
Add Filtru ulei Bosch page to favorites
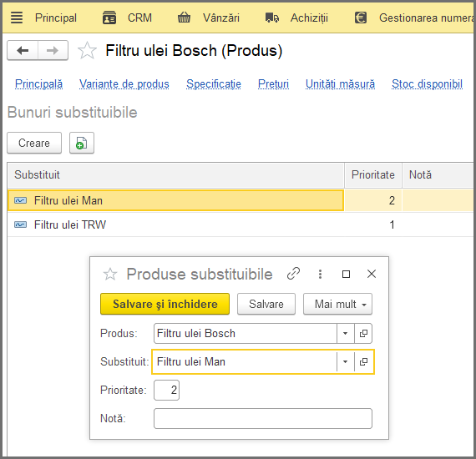(87, 50)
